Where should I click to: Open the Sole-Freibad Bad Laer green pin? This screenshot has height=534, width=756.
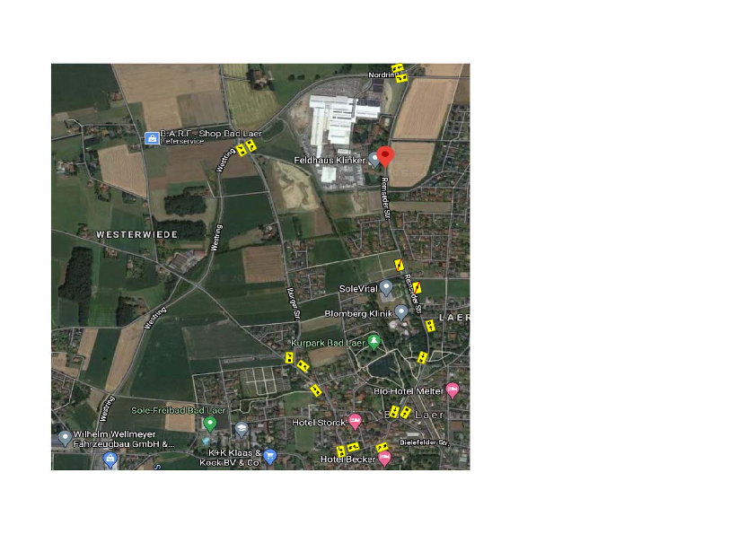coord(210,425)
